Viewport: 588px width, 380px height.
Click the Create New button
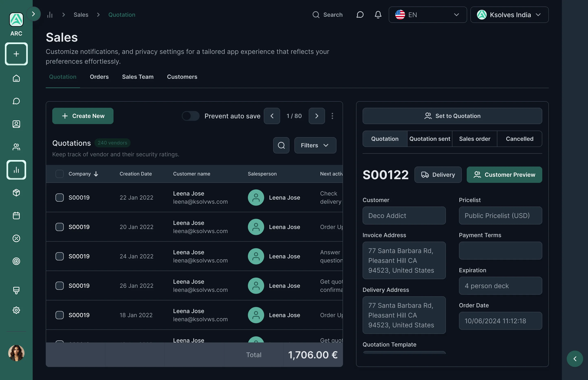[x=83, y=116]
